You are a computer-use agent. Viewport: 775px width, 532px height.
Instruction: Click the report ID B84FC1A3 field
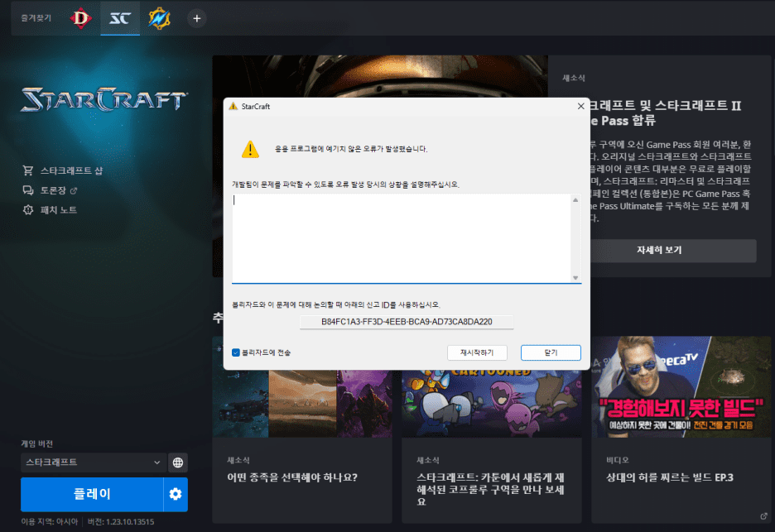[407, 322]
